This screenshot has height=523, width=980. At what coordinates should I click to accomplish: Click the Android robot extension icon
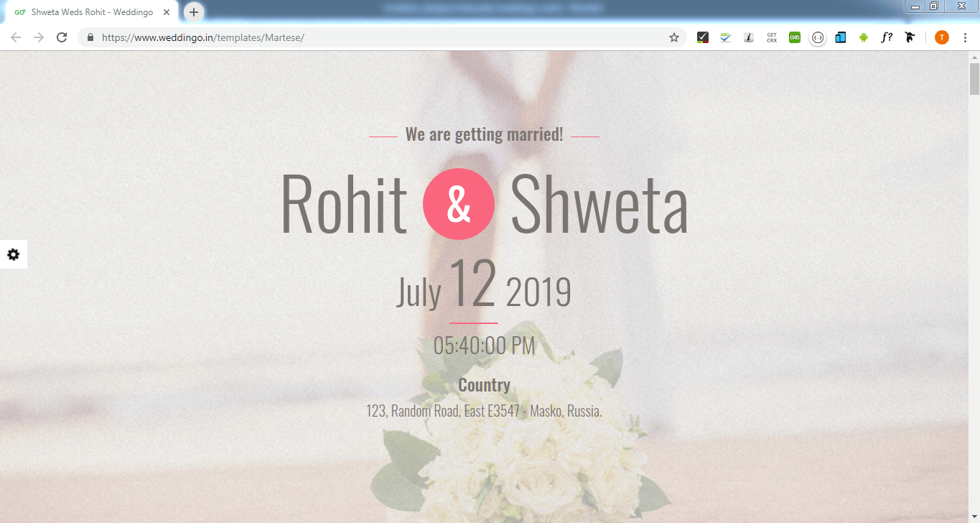pyautogui.click(x=864, y=37)
